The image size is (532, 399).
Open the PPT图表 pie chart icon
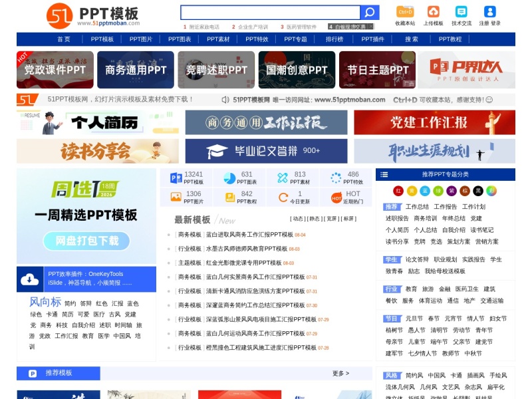pos(229,178)
